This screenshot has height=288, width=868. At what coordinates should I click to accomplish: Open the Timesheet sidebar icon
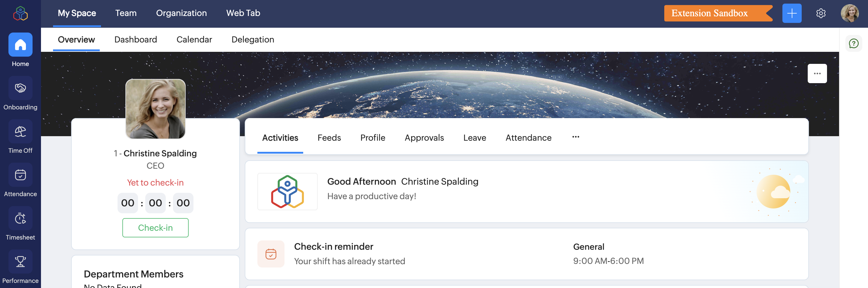pos(20,219)
